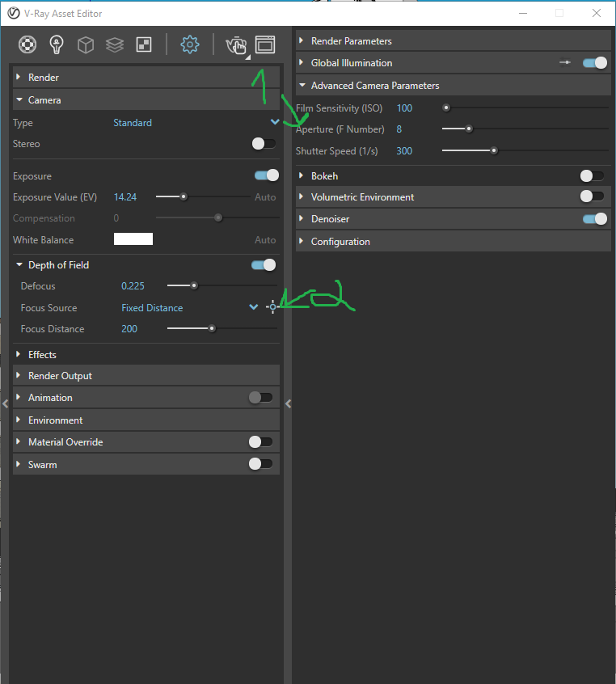
Task: Expand the Material Override section arrow
Action: coord(19,441)
